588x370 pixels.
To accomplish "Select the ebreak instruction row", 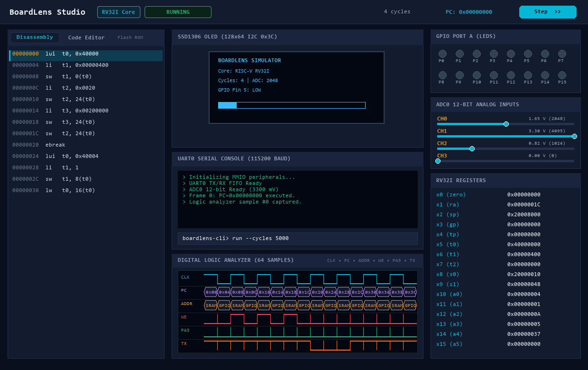I will (x=86, y=145).
